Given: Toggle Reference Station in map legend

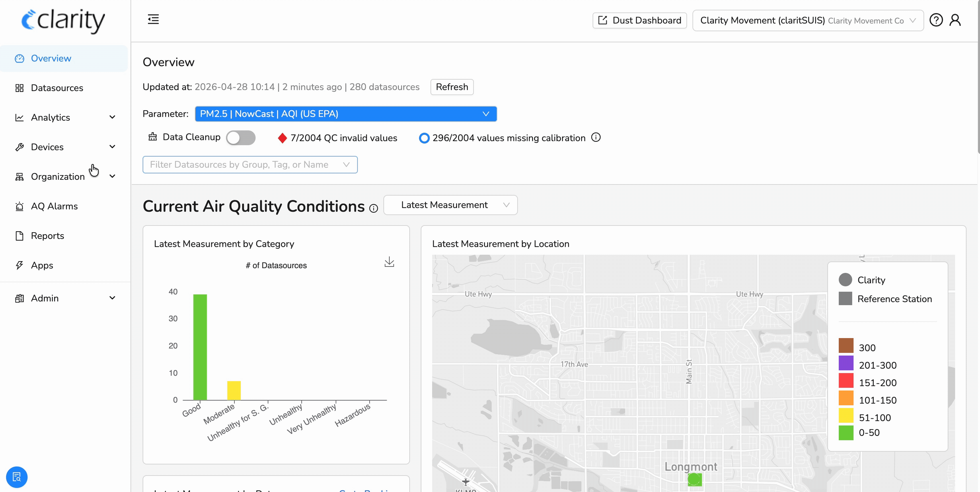Looking at the screenshot, I should 845,299.
